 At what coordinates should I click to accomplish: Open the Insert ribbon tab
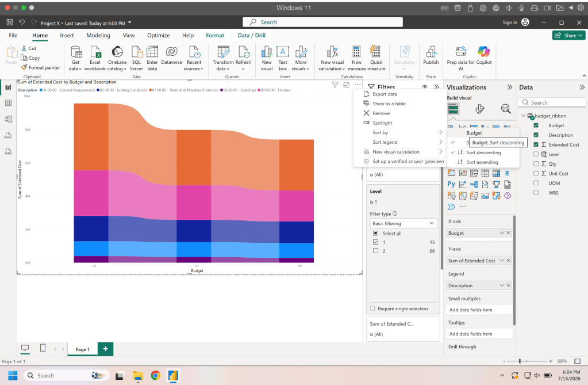67,35
